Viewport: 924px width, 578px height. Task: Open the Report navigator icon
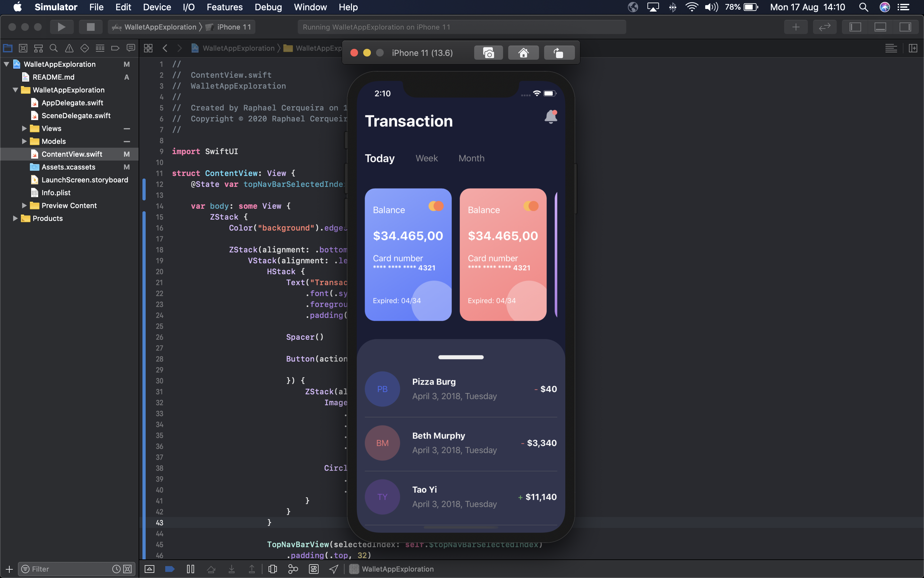click(131, 48)
